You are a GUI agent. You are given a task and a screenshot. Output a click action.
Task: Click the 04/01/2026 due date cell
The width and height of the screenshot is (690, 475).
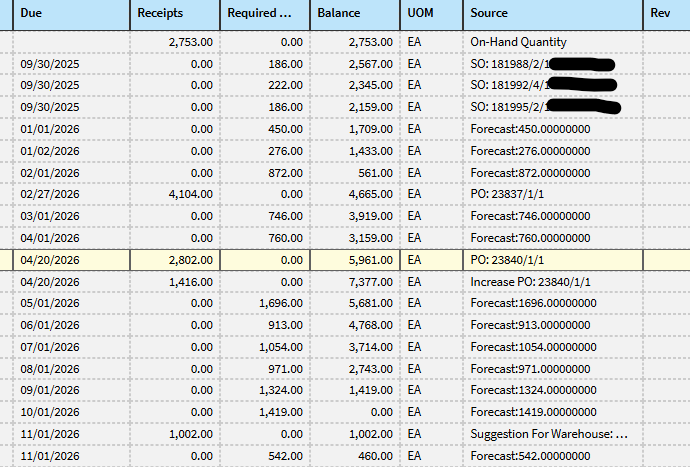(72, 238)
